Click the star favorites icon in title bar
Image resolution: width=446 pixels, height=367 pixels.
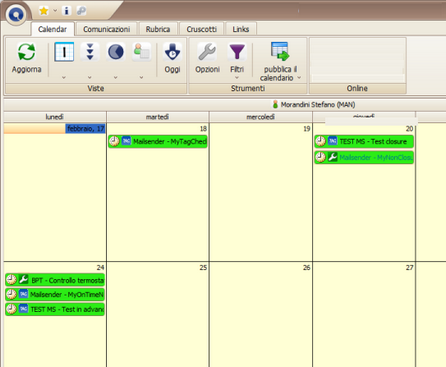coord(44,11)
